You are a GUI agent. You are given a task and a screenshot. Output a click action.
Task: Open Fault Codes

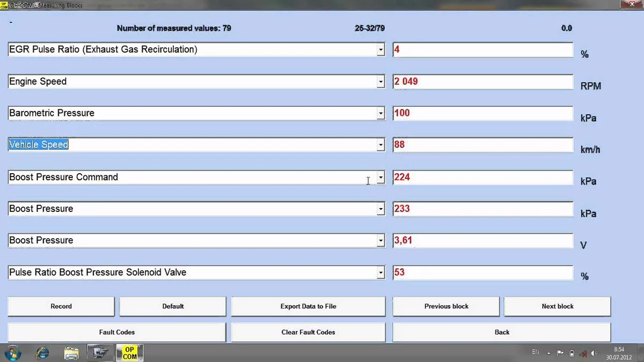point(116,332)
